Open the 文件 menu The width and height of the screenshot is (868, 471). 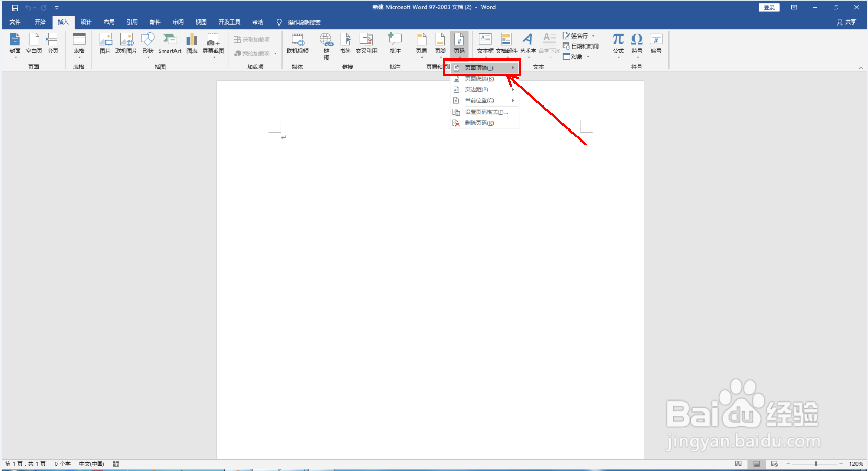coord(15,22)
